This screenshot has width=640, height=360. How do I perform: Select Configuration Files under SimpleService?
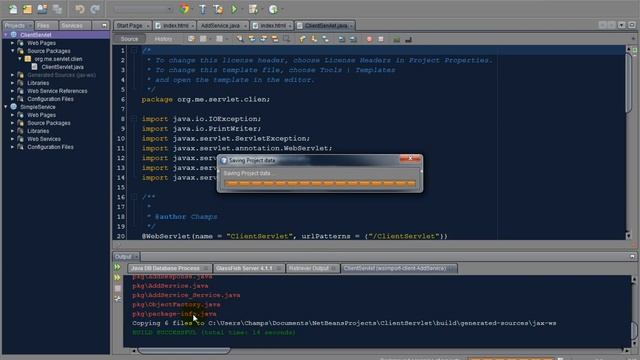50,147
